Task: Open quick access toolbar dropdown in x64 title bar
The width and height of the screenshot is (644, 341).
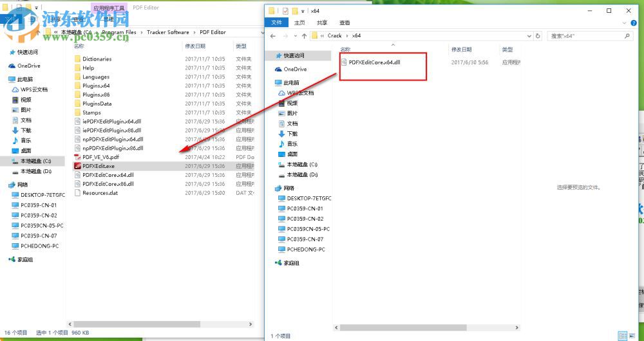Action: coord(303,11)
